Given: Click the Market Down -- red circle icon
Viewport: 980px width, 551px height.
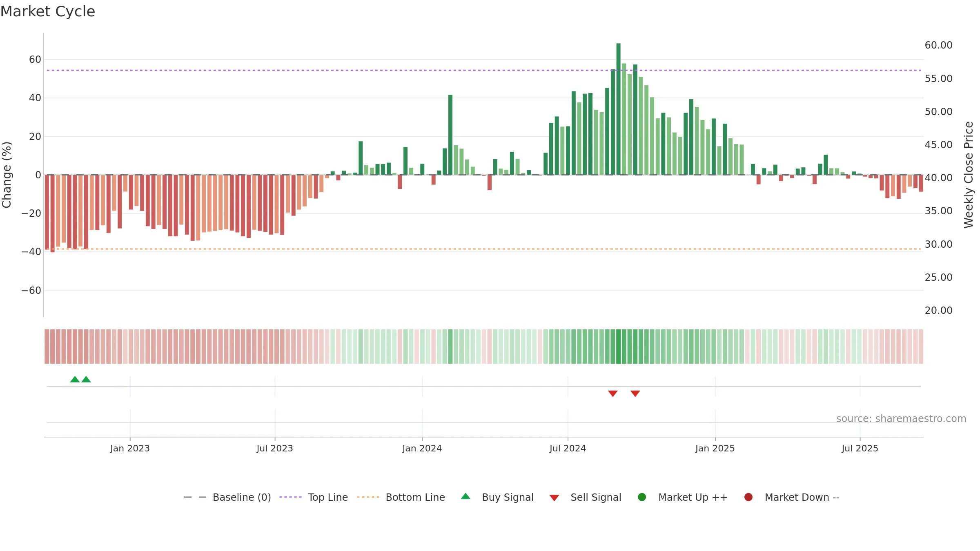Looking at the screenshot, I should pyautogui.click(x=748, y=497).
